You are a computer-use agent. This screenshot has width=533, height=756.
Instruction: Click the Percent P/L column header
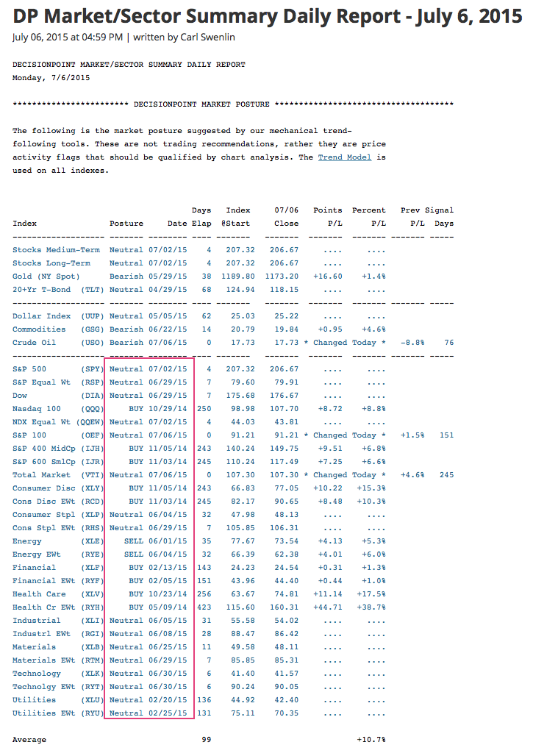pos(368,217)
